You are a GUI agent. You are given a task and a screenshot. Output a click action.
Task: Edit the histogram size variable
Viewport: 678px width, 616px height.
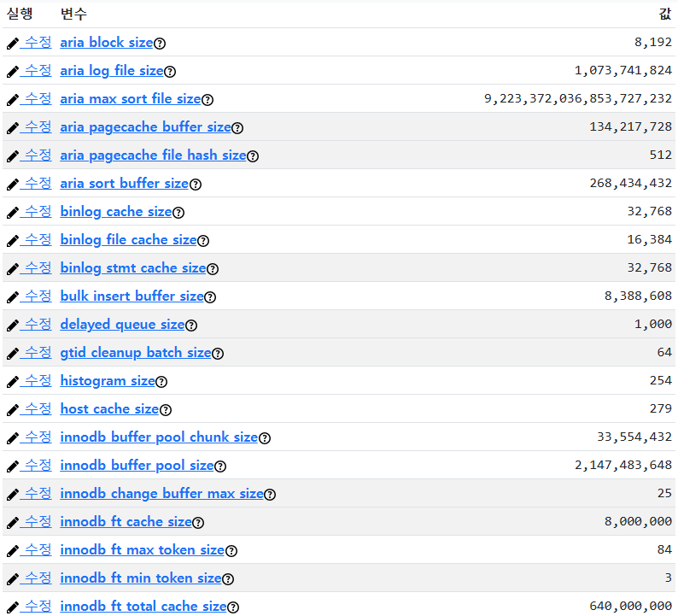tap(29, 381)
